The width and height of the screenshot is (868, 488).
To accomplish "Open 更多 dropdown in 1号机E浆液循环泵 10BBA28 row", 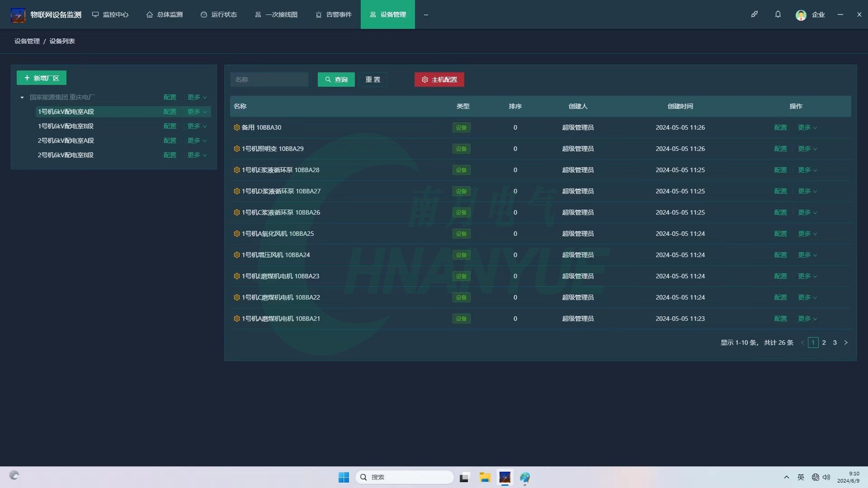I will 807,170.
